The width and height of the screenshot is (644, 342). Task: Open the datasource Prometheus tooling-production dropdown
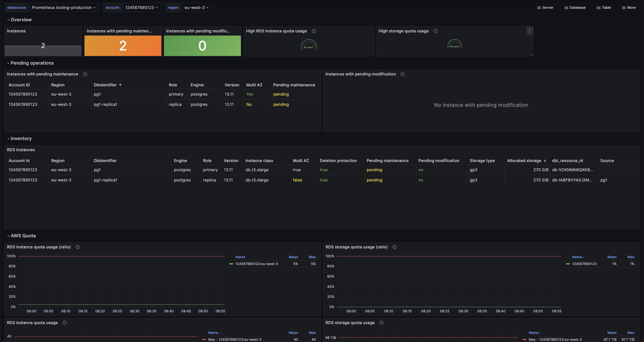[64, 7]
